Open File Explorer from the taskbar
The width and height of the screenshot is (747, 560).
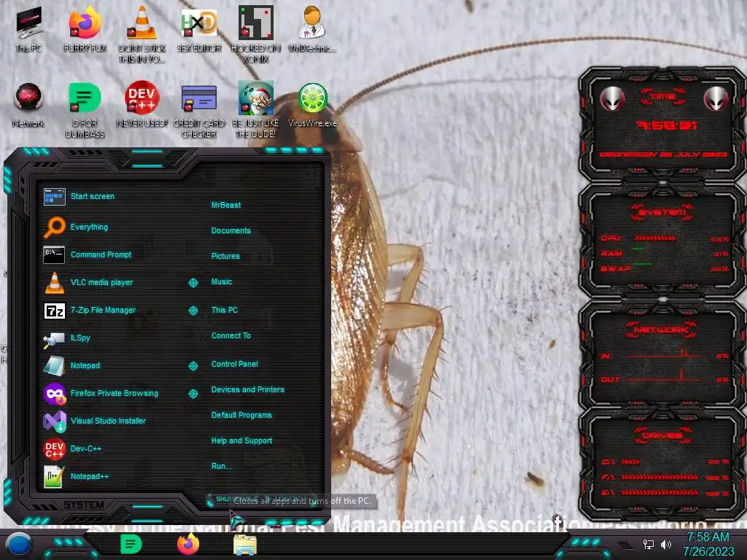(x=245, y=545)
